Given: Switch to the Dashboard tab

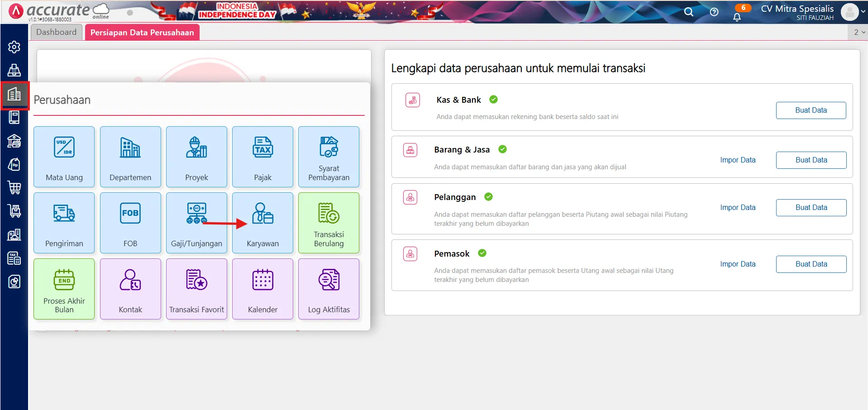Looking at the screenshot, I should point(57,32).
